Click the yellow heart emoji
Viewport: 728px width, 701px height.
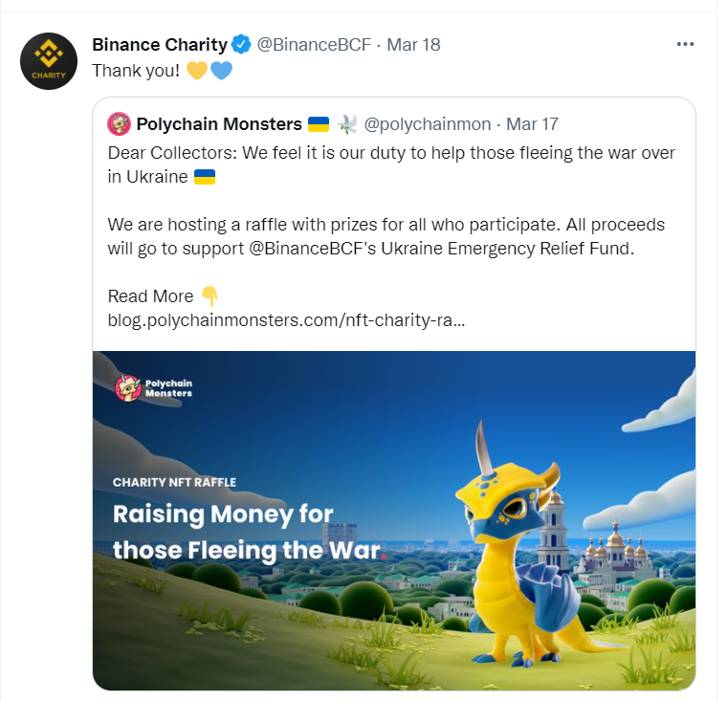[x=197, y=71]
